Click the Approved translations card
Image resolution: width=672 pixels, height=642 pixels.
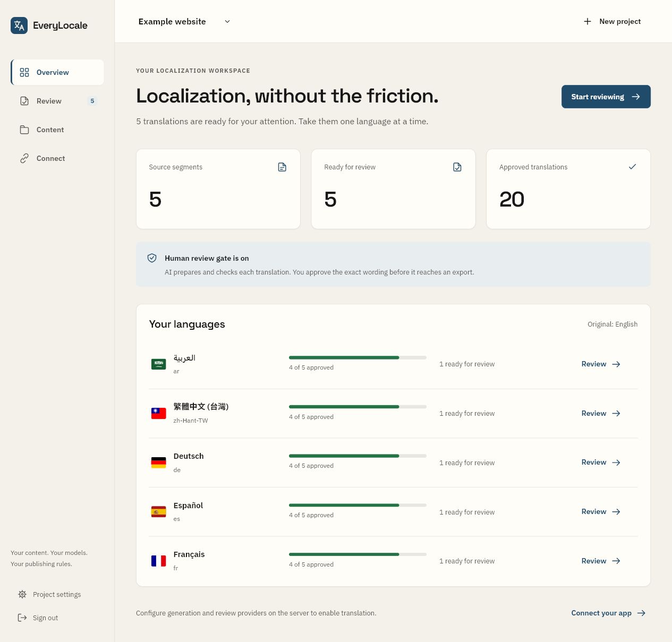568,189
